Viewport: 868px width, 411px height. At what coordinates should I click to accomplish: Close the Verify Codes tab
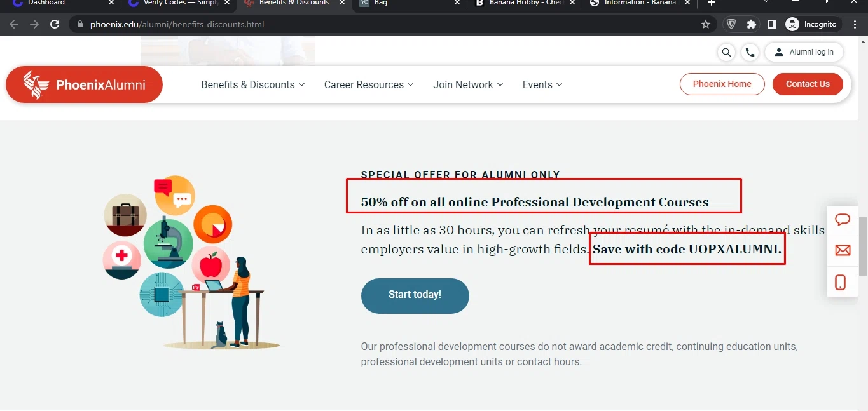tap(227, 3)
